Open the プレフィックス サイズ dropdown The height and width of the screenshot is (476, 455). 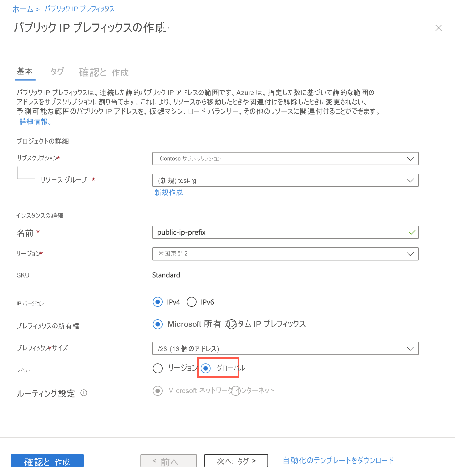pyautogui.click(x=285, y=348)
